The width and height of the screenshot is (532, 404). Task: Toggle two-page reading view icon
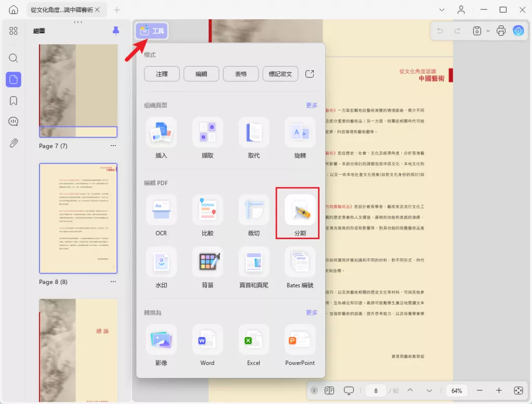pyautogui.click(x=329, y=390)
